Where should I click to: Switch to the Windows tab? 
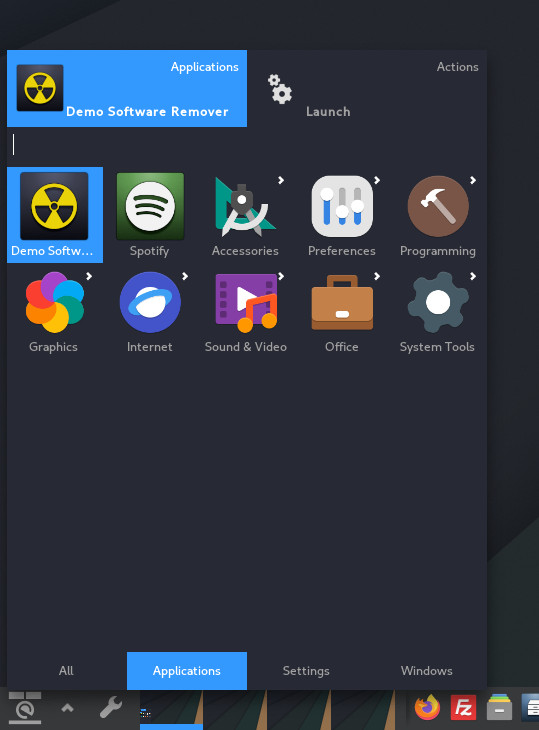point(426,671)
